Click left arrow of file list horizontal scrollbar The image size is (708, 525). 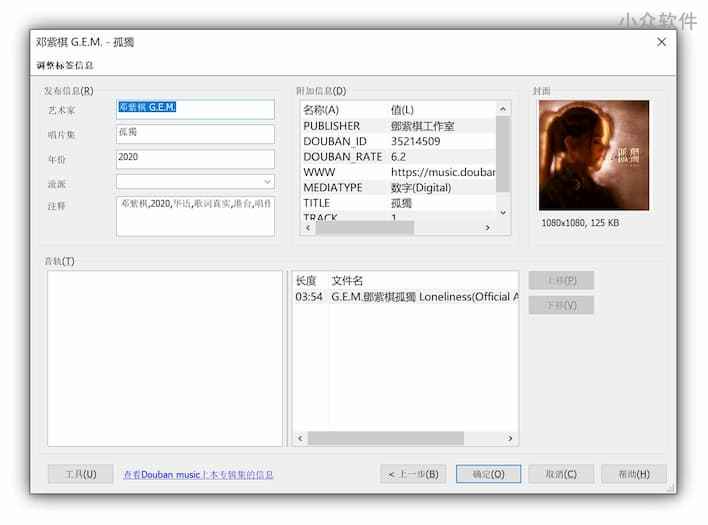pos(300,438)
